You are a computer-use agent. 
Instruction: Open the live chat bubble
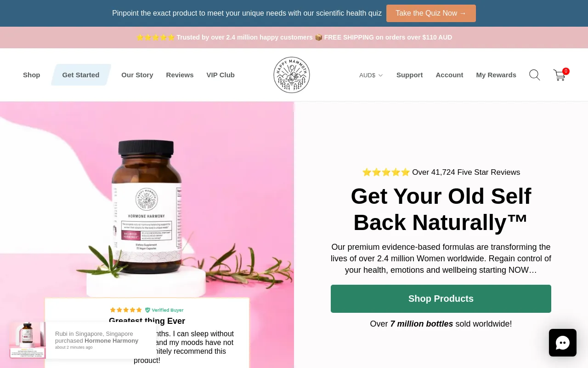point(563,343)
